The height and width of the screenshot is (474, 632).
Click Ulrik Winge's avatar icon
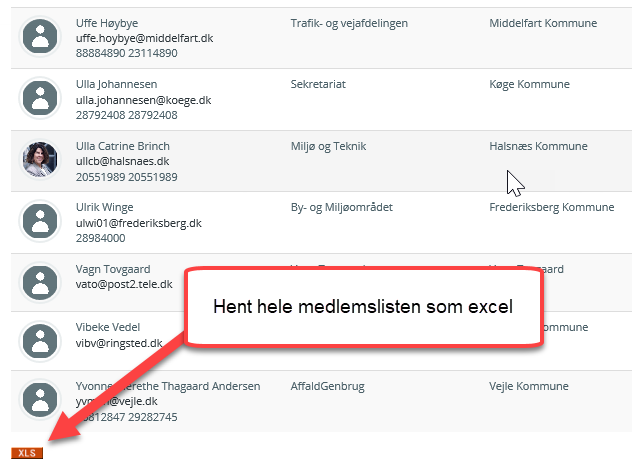coord(40,222)
